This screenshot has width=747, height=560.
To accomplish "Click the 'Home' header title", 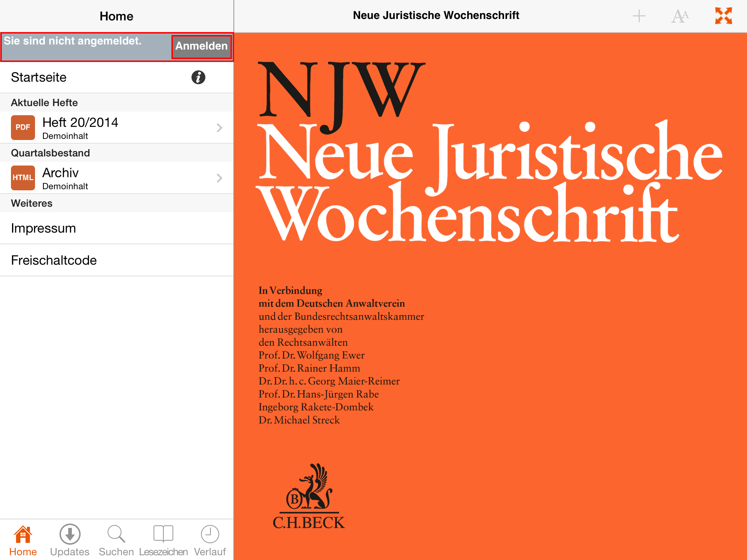I will tap(116, 16).
